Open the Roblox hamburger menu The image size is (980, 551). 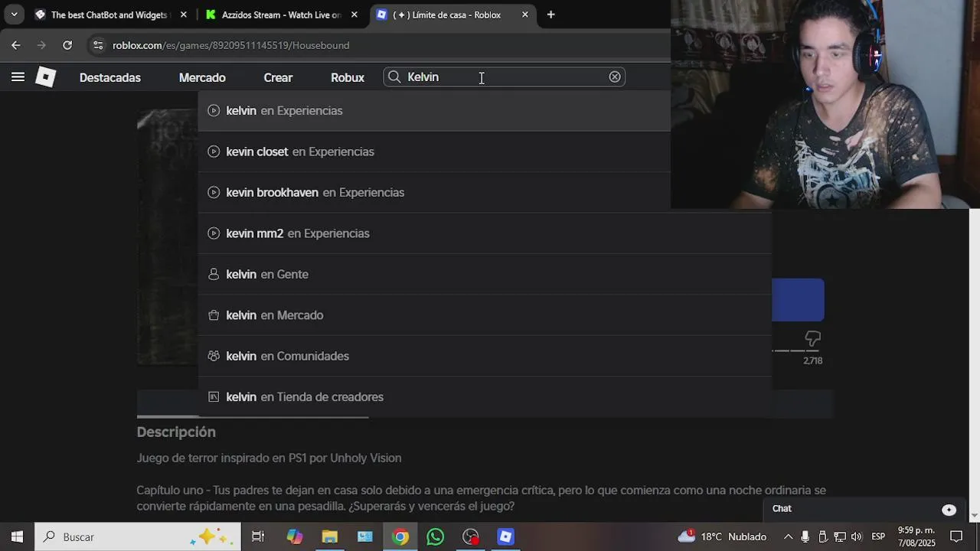pyautogui.click(x=18, y=77)
